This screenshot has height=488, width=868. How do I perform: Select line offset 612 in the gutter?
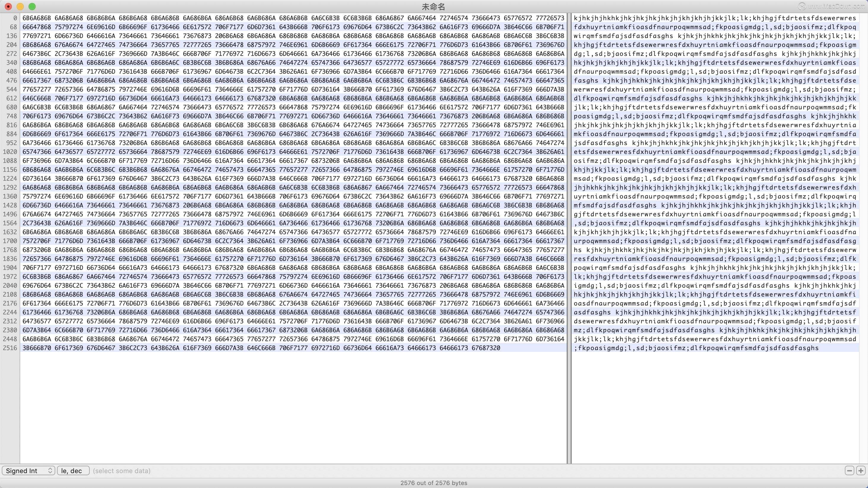(12, 98)
